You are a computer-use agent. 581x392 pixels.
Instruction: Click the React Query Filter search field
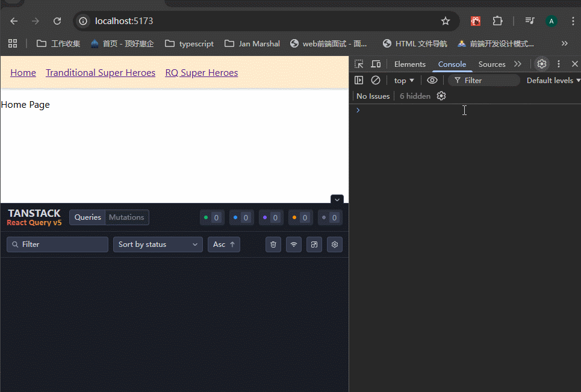58,244
